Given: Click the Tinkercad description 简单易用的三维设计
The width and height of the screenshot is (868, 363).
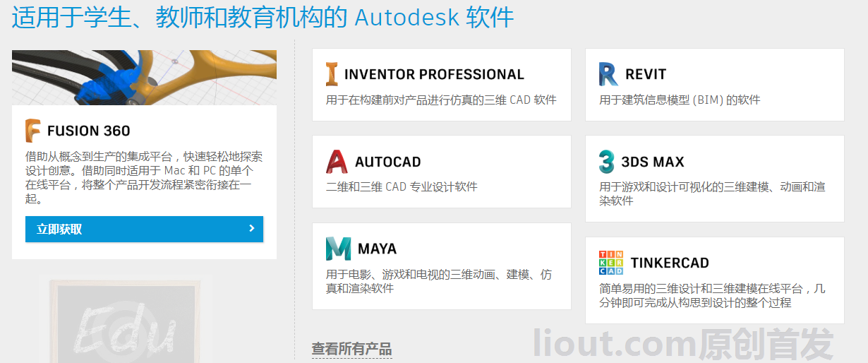Looking at the screenshot, I should 712,295.
